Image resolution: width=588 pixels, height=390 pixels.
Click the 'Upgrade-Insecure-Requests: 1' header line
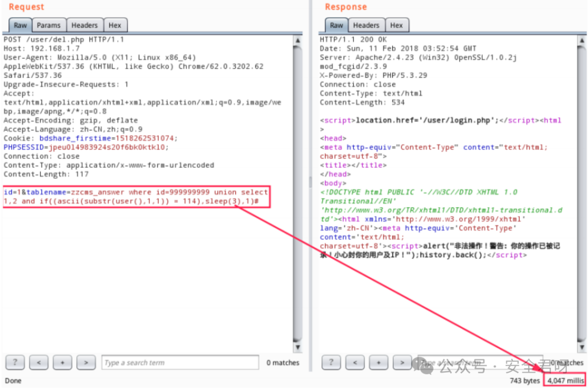click(66, 84)
